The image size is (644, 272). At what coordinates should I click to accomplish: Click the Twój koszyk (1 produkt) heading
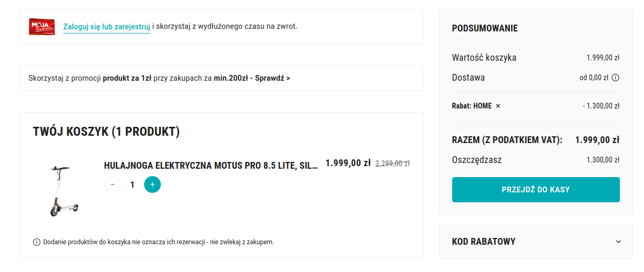click(106, 132)
